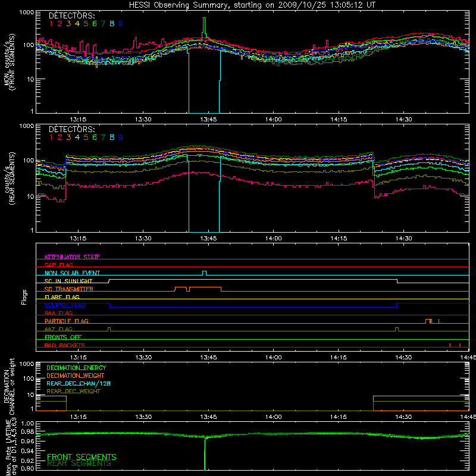Click DETECTORS: label in front segments panel
The height and width of the screenshot is (476, 476).
[x=71, y=15]
